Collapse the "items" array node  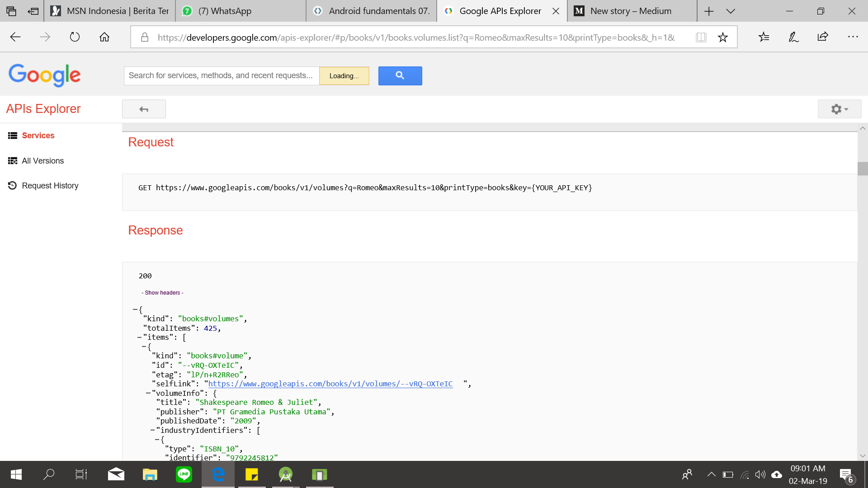click(140, 337)
